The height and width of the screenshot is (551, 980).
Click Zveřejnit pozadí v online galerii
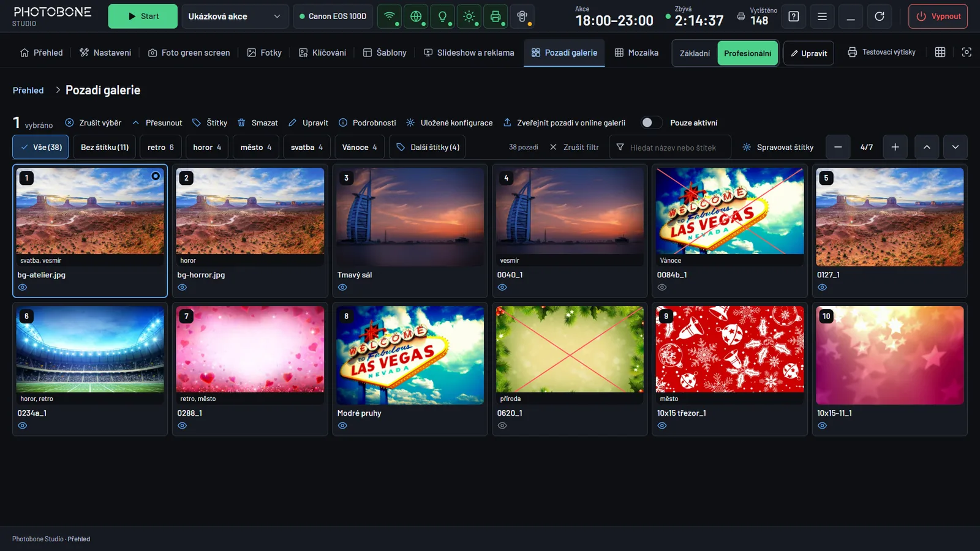tap(564, 122)
